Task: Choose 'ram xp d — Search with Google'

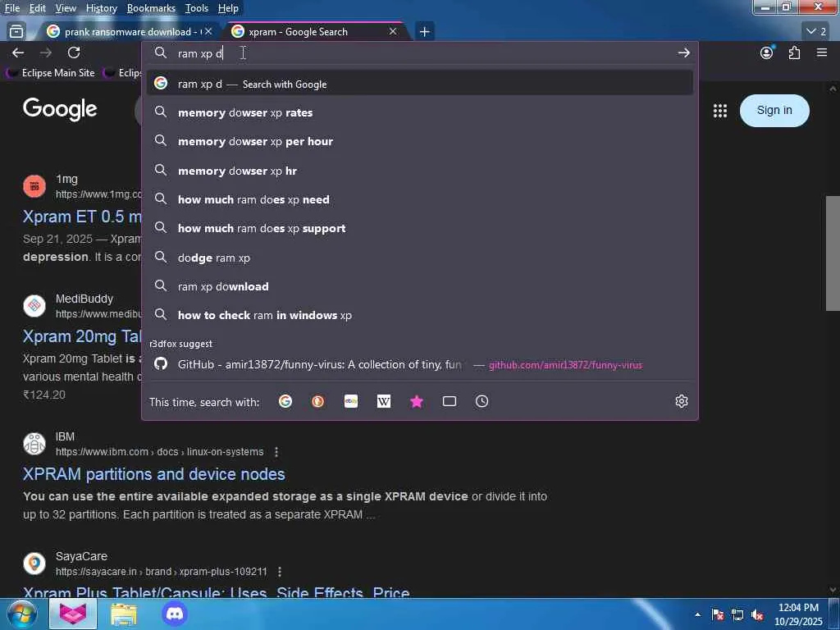Action: tap(419, 84)
